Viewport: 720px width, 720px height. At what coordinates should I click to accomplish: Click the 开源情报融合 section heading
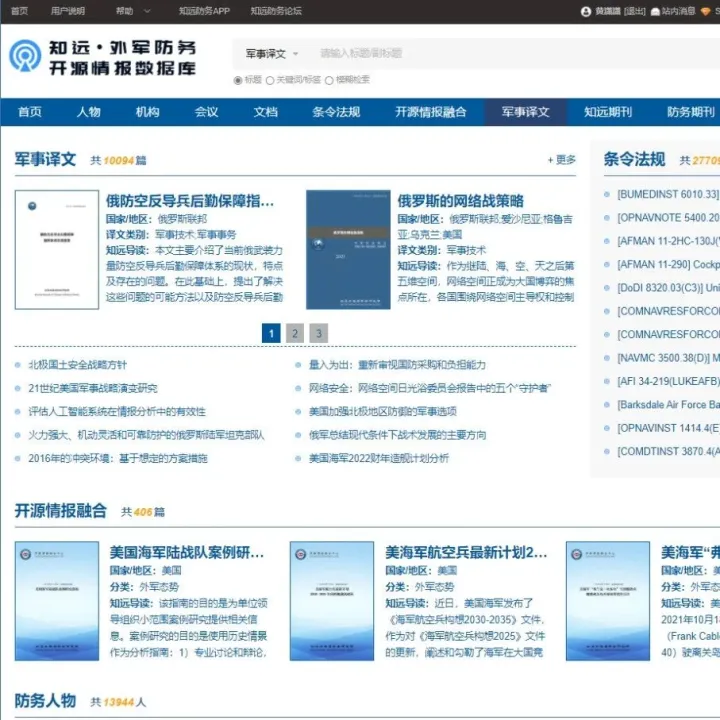point(61,511)
